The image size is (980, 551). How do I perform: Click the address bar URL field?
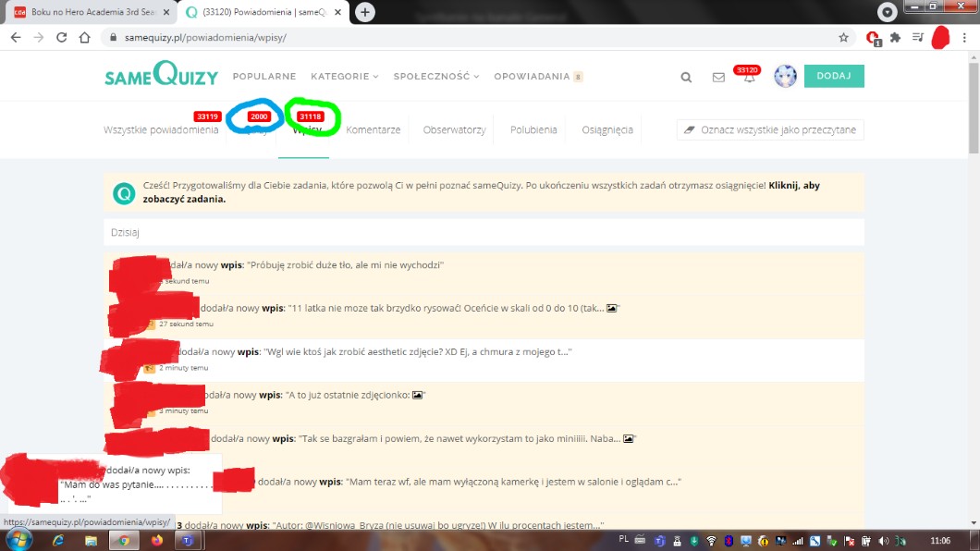(462, 38)
